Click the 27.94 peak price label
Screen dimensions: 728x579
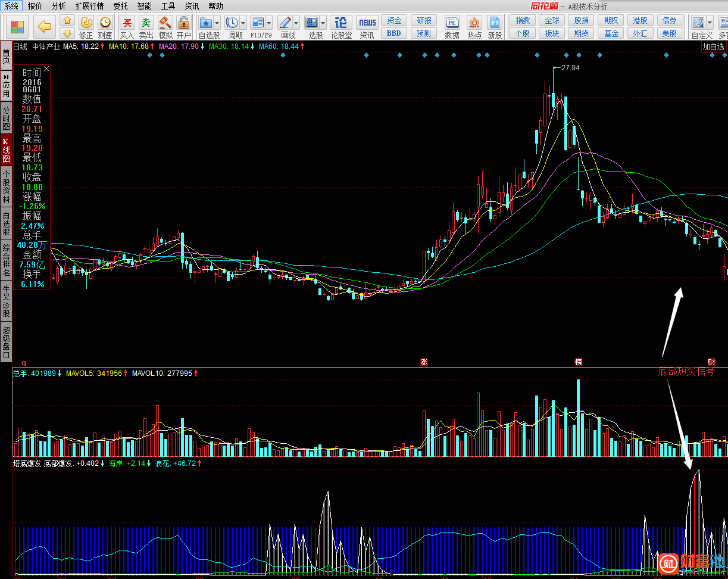point(570,68)
